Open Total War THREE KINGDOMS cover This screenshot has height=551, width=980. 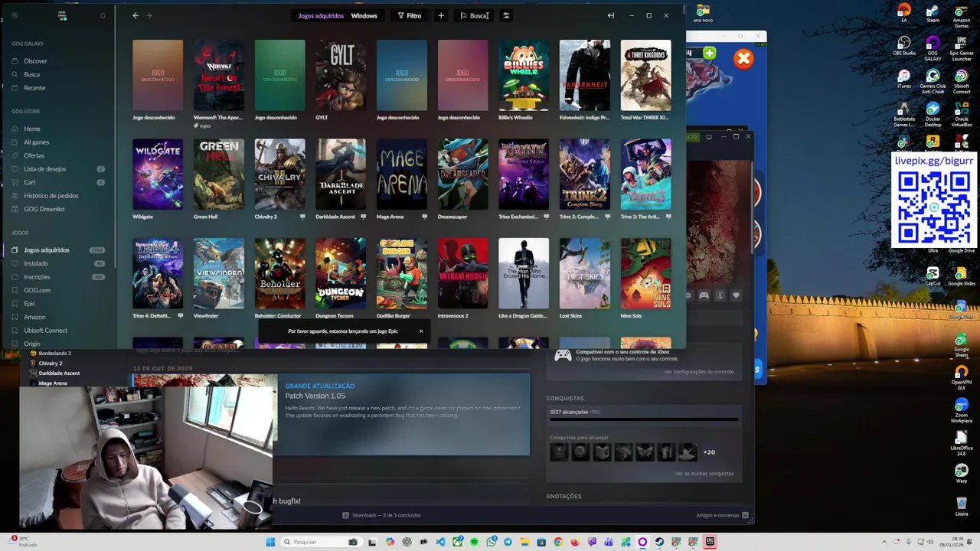click(646, 76)
